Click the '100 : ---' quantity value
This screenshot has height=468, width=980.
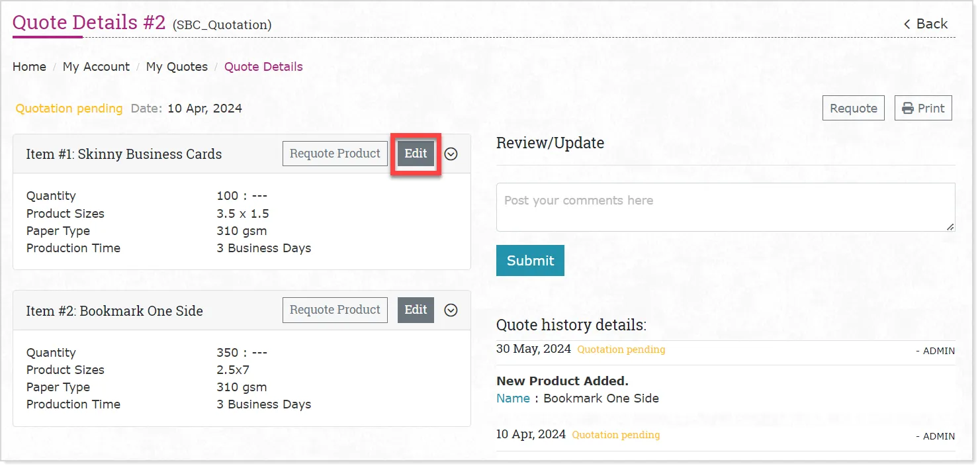click(242, 196)
